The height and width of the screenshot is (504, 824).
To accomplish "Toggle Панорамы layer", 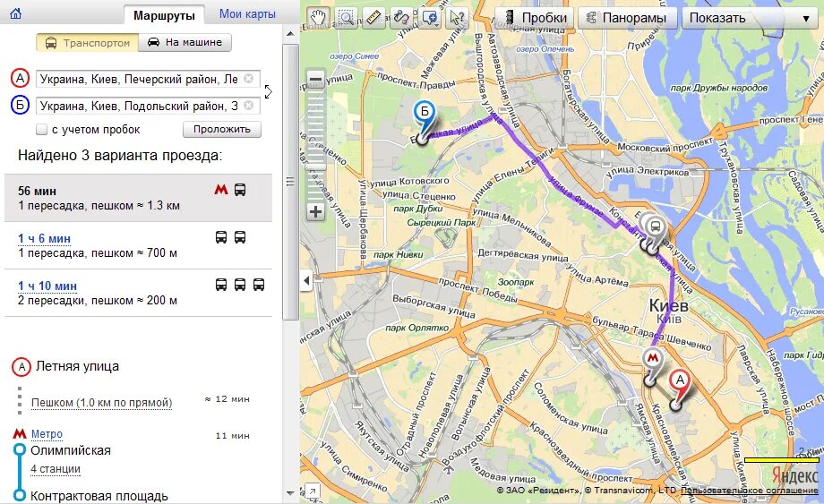I will pyautogui.click(x=626, y=18).
